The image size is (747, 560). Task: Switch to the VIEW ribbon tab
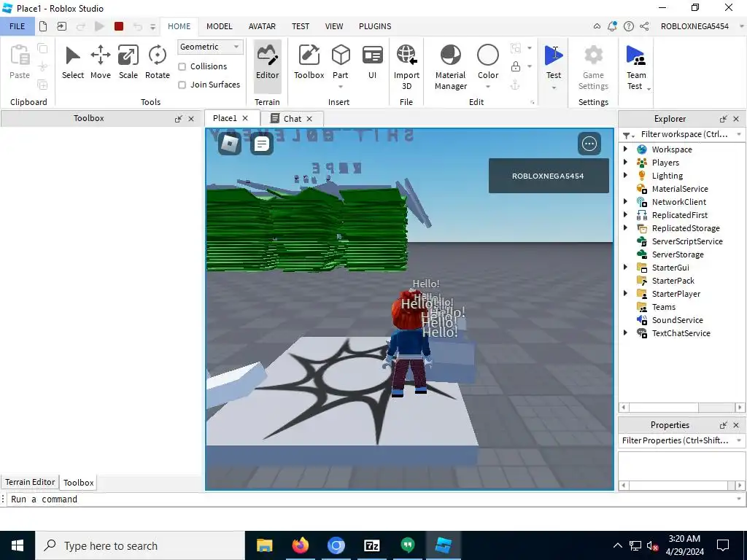(334, 26)
